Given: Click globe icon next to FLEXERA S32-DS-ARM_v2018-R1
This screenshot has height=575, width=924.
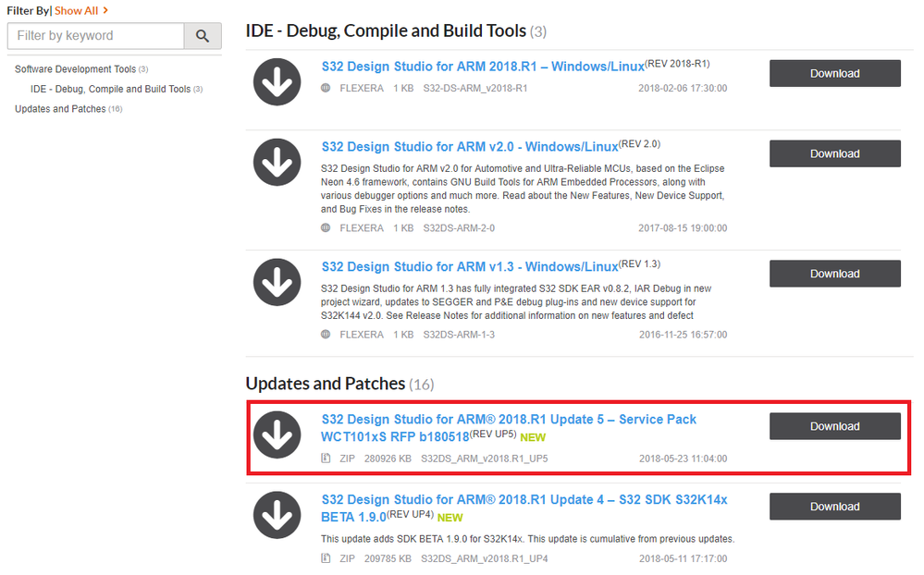Looking at the screenshot, I should click(x=326, y=88).
